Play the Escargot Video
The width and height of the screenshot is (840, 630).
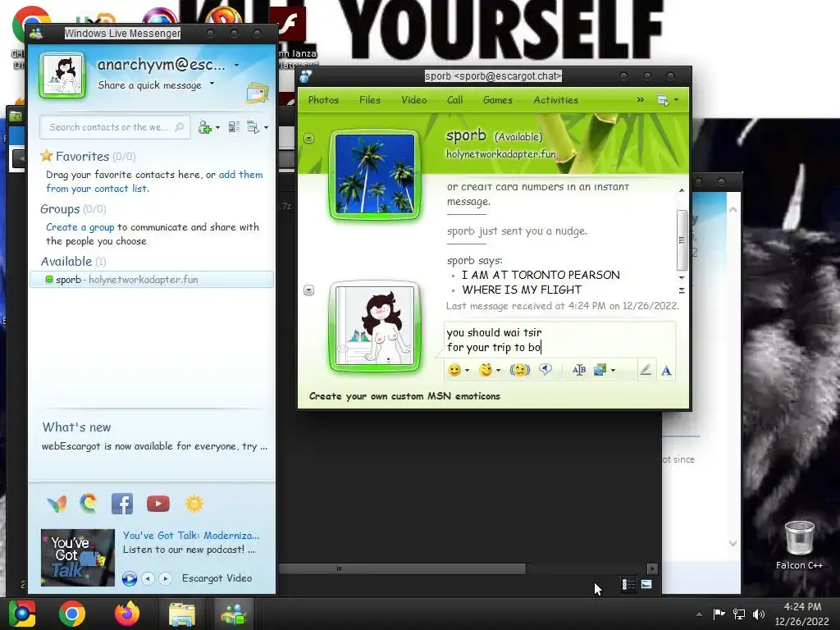129,578
